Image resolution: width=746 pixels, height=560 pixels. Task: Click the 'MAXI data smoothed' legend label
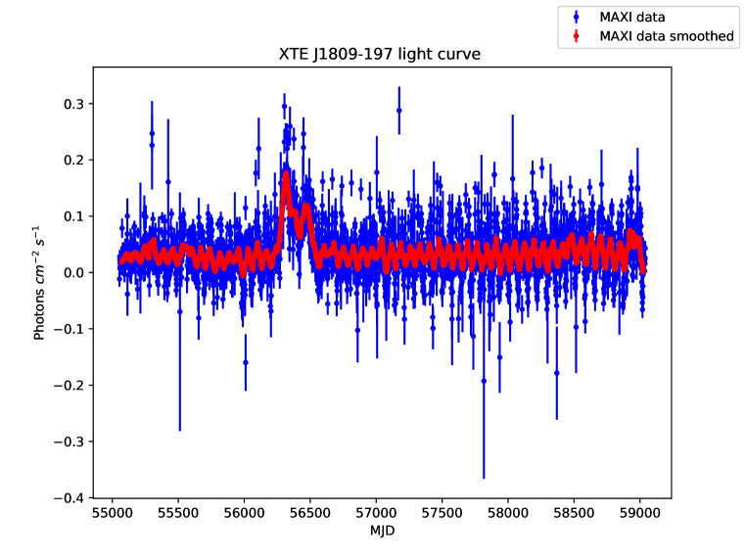667,36
